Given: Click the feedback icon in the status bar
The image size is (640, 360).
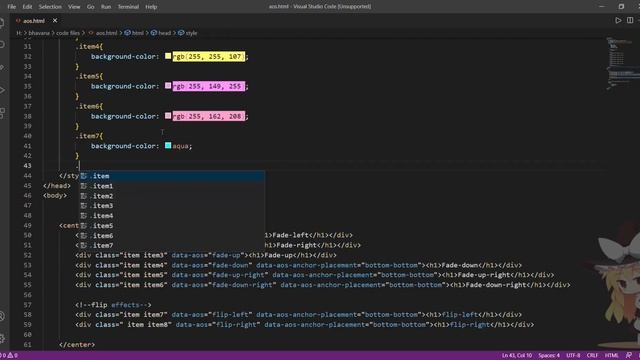Looking at the screenshot, I should point(629,356).
